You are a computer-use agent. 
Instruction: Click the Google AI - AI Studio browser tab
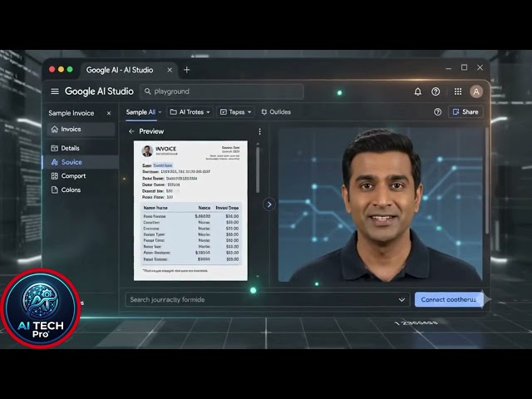[129, 70]
